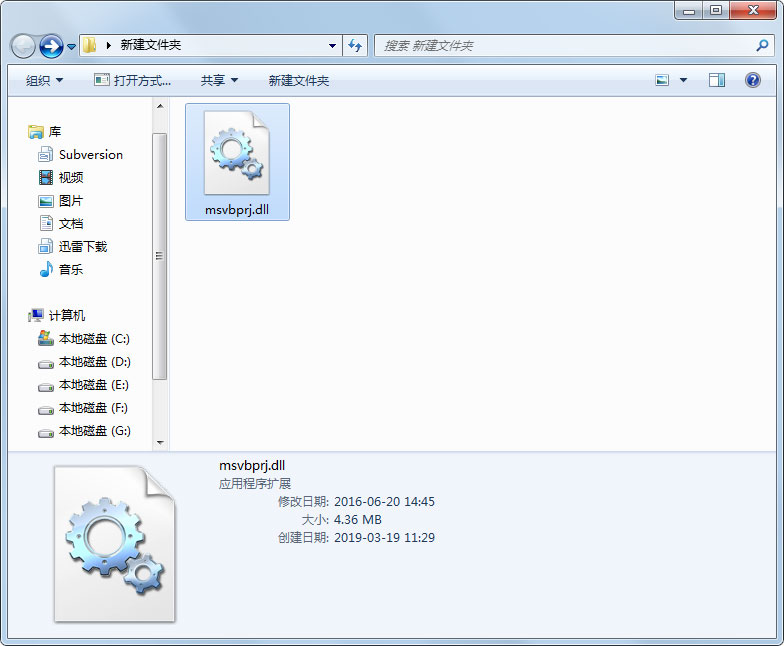Open the 组织 menu
The height and width of the screenshot is (646, 784).
click(x=44, y=80)
